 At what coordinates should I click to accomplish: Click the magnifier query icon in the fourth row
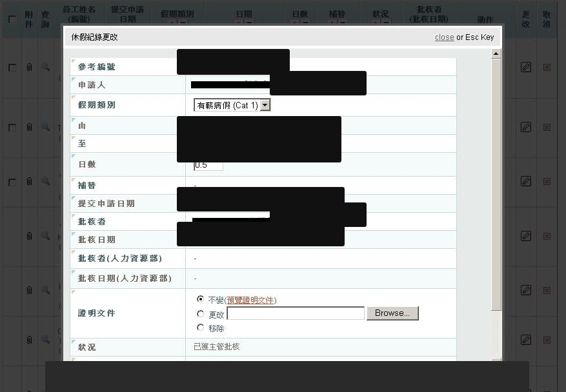[x=45, y=235]
